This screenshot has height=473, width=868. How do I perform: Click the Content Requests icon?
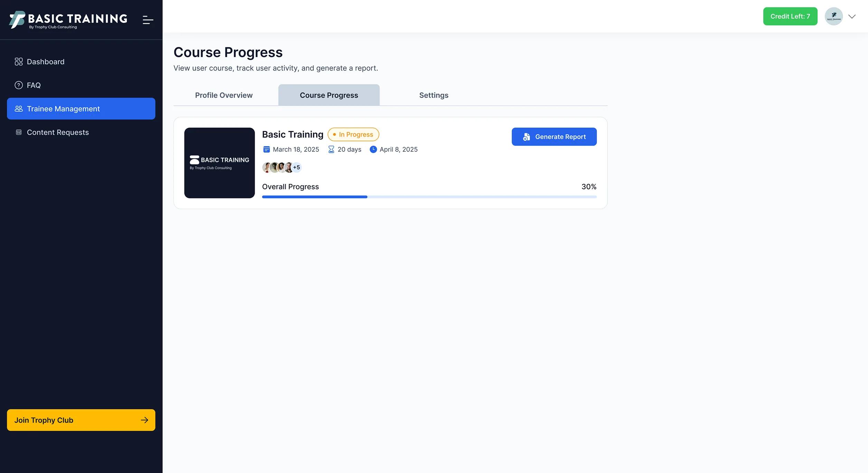tap(19, 132)
